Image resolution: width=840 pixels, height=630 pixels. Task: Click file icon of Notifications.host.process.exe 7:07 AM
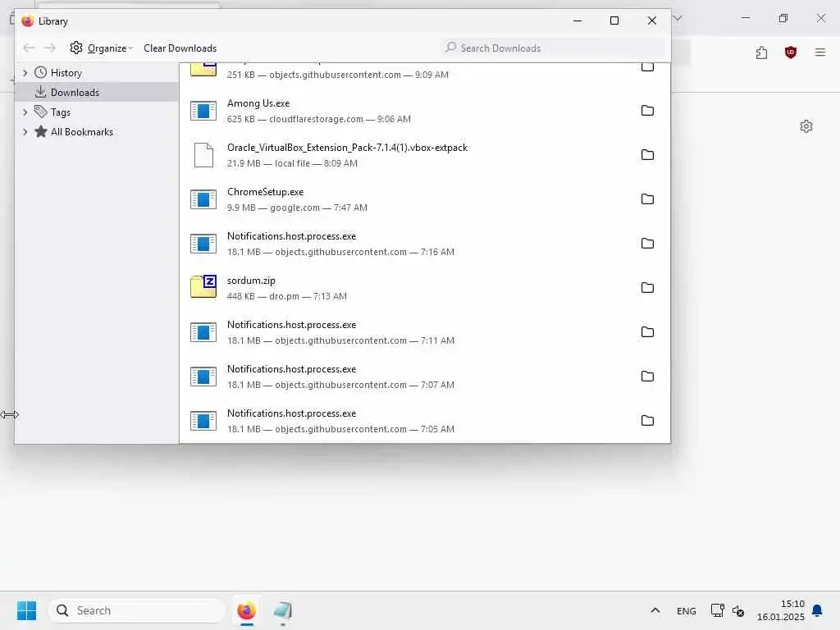coord(203,377)
